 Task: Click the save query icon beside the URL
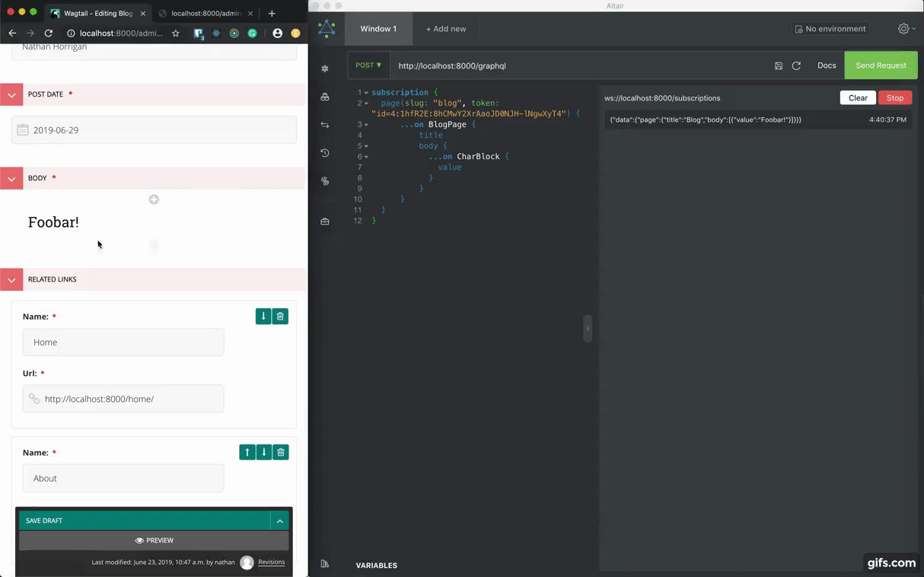point(779,66)
